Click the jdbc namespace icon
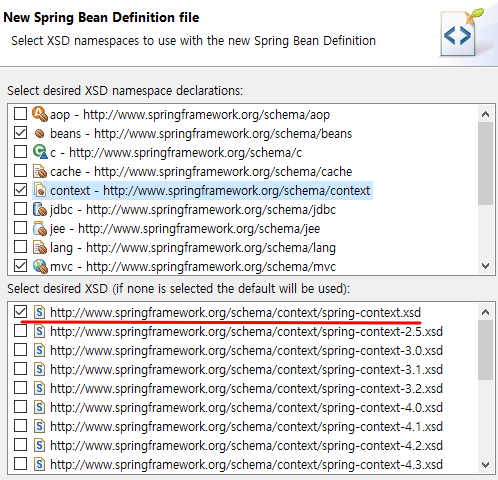Image resolution: width=498 pixels, height=480 pixels. tap(40, 209)
